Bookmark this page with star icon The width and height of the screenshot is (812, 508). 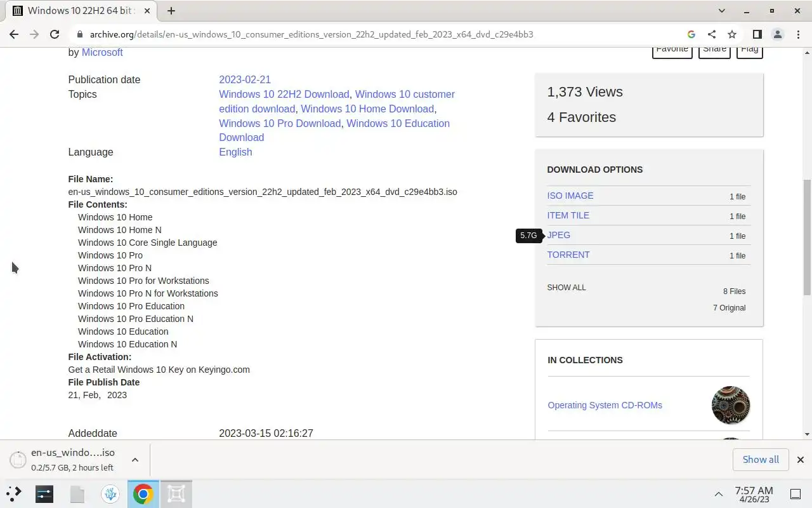point(732,34)
